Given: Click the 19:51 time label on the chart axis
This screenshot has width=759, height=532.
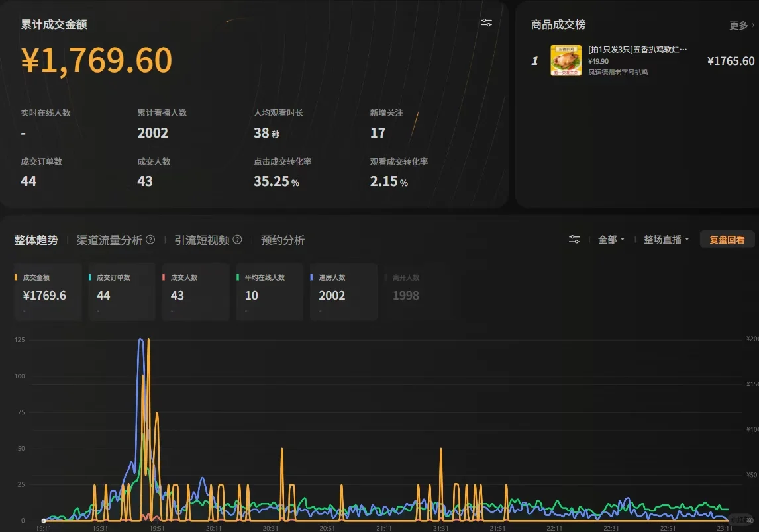Looking at the screenshot, I should pos(157,528).
